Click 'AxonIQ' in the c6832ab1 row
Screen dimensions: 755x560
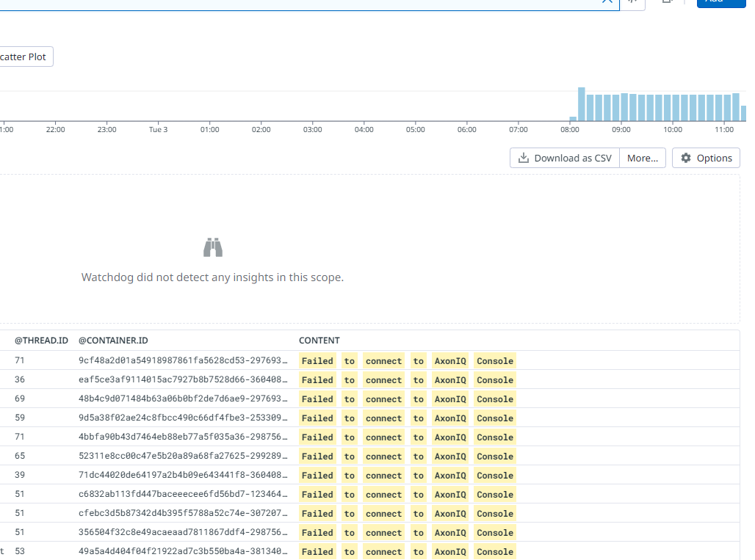(x=450, y=495)
